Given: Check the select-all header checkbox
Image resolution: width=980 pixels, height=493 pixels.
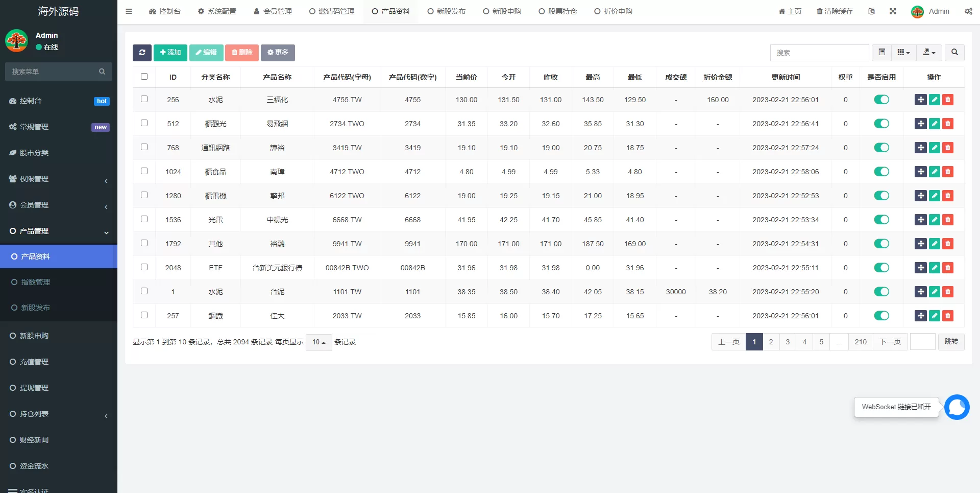Looking at the screenshot, I should 144,77.
